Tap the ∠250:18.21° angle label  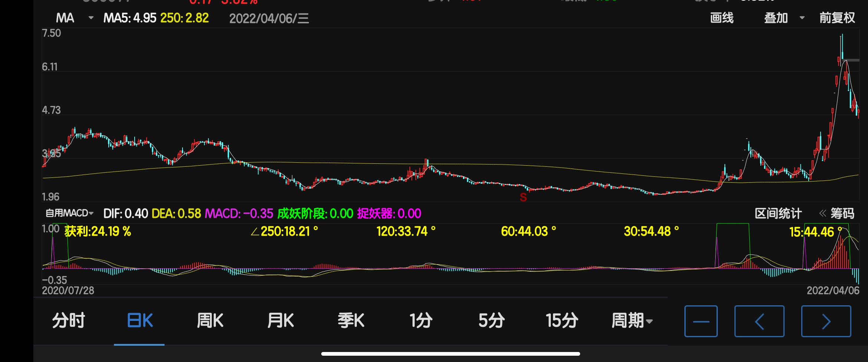pyautogui.click(x=285, y=232)
